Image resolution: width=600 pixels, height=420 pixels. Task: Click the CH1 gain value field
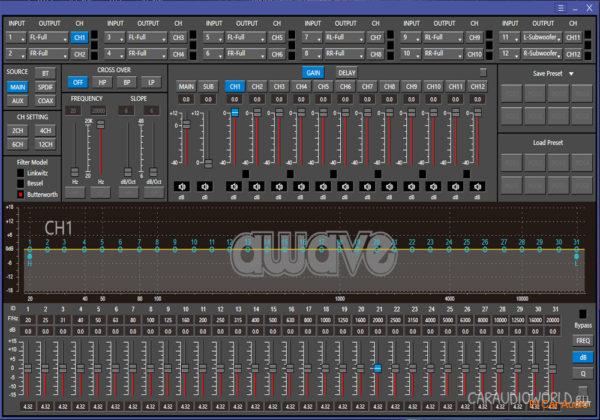pos(234,99)
